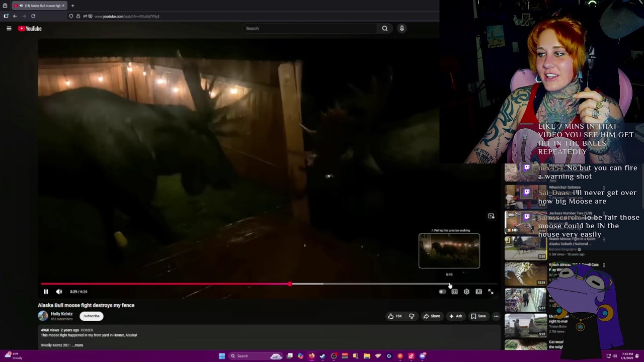Open the Holly Keintz channel name link
The height and width of the screenshot is (362, 644).
tap(61, 314)
